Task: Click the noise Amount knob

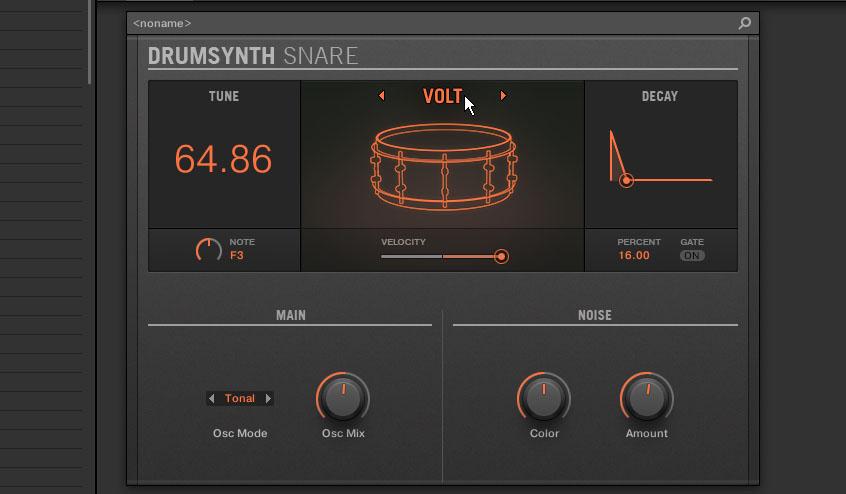Action: coord(646,398)
